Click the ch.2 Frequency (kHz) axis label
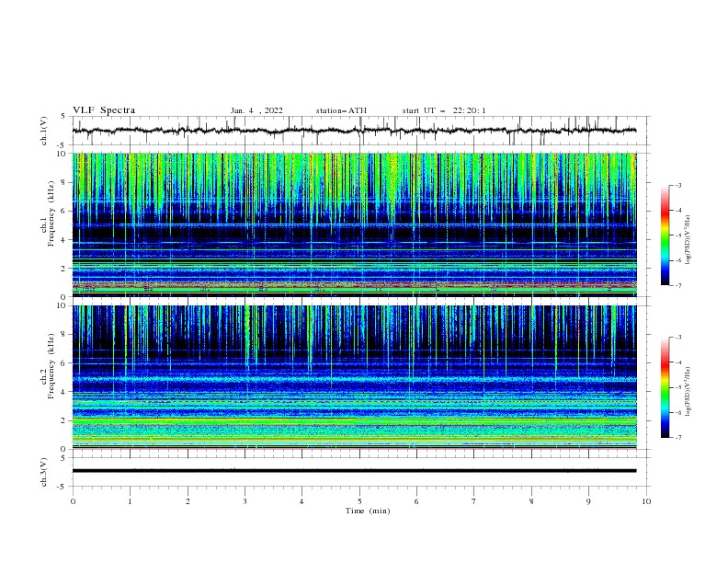The width and height of the screenshot is (728, 563). tap(48, 366)
